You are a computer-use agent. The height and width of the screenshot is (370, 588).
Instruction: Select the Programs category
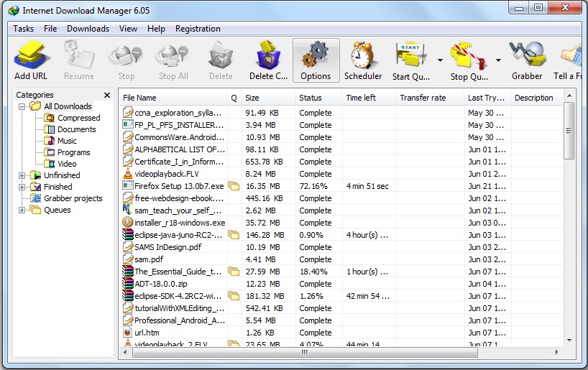pos(67,152)
